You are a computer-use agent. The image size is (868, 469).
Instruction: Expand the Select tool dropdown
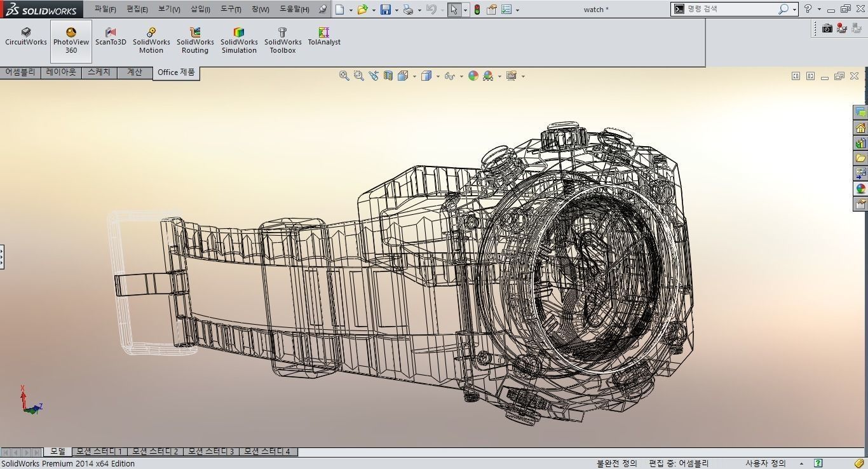[465, 10]
